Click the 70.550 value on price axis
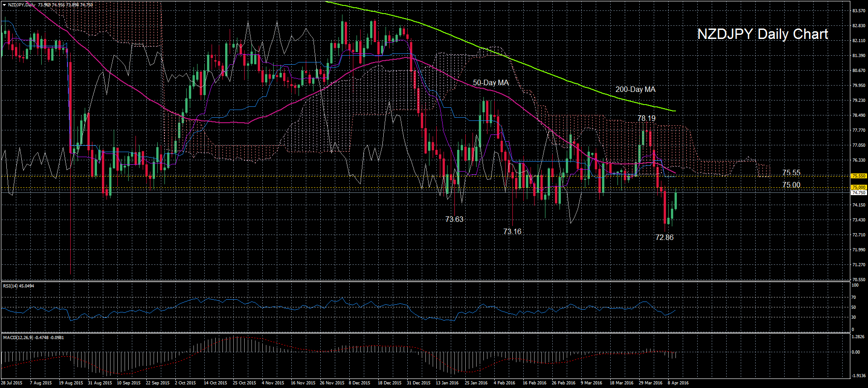868x388 pixels. click(x=859, y=280)
